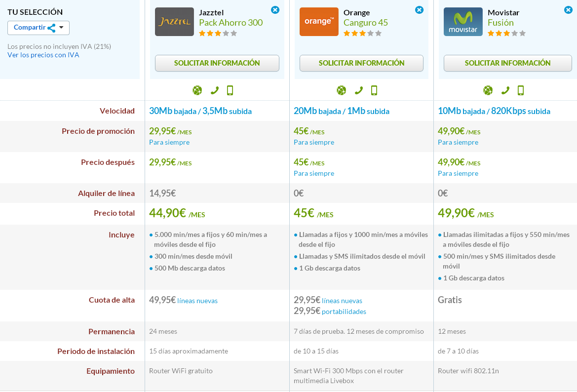Click 'Incluye' row label
577x392 pixels.
coord(121,235)
